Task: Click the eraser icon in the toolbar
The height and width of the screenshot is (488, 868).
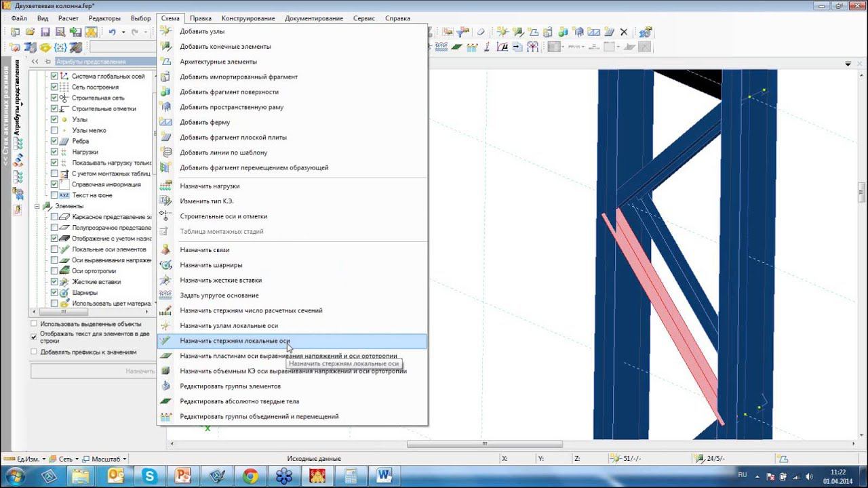Action: coord(481,32)
